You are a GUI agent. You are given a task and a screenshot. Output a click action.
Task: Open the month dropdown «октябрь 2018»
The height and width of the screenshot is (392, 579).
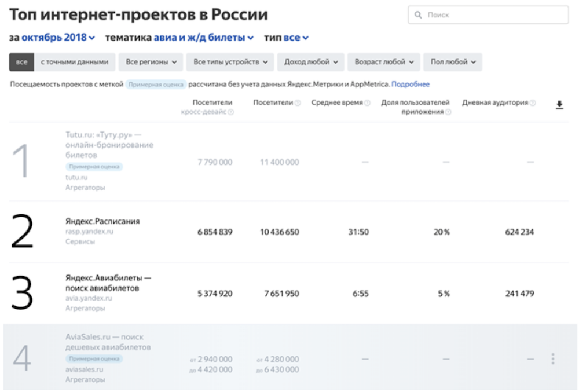(x=58, y=38)
